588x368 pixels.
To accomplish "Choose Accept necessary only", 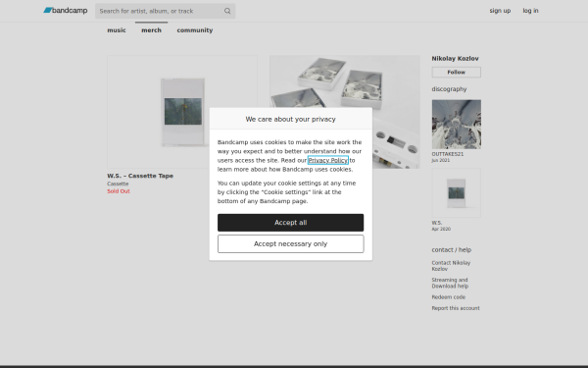I will tap(291, 244).
